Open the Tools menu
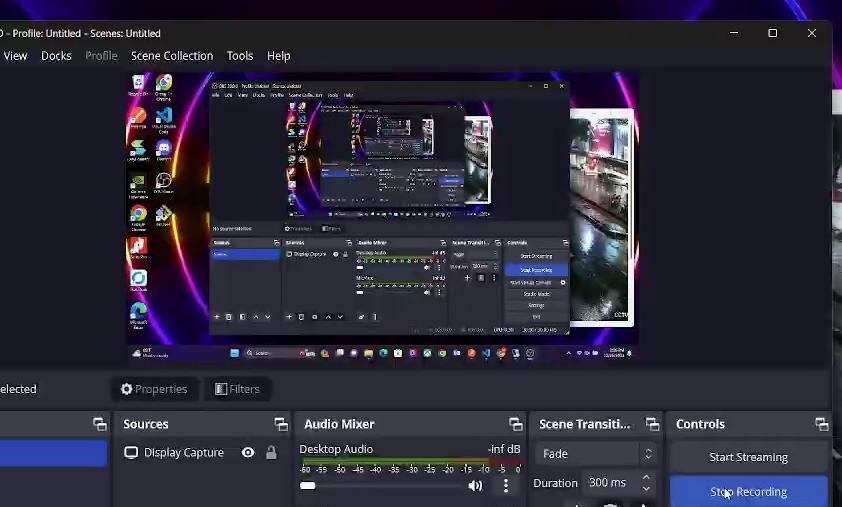The width and height of the screenshot is (842, 507). (240, 56)
